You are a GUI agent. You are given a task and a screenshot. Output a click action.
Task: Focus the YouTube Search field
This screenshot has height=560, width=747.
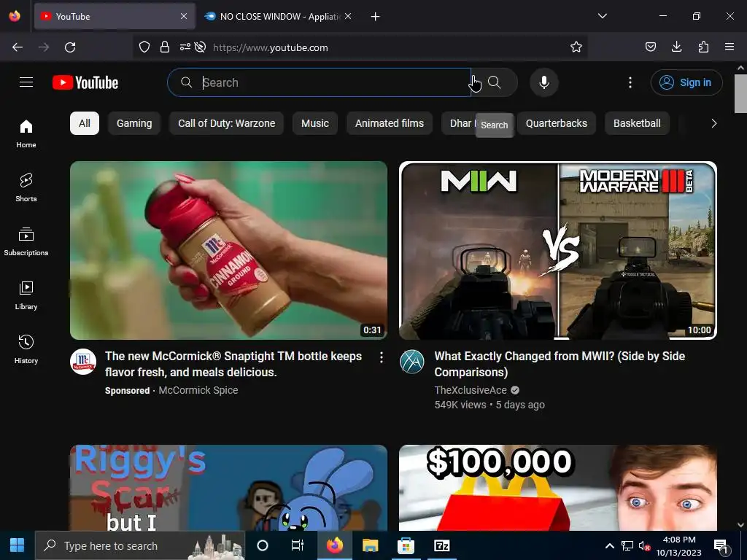click(x=320, y=82)
